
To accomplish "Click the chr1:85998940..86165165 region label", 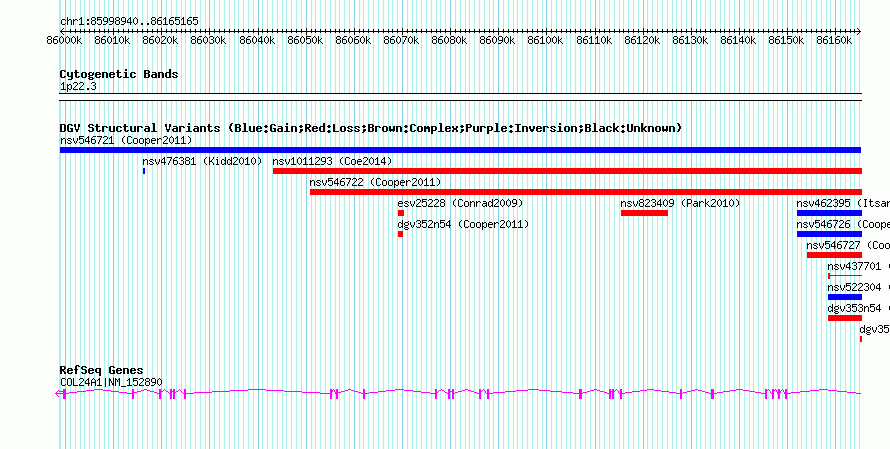I will click(x=129, y=22).
